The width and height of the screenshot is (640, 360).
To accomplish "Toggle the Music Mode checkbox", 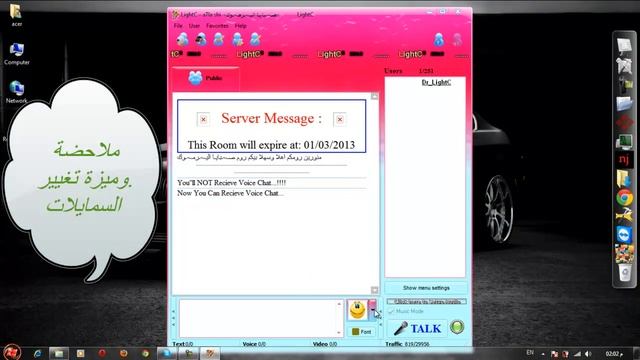I will (x=391, y=311).
